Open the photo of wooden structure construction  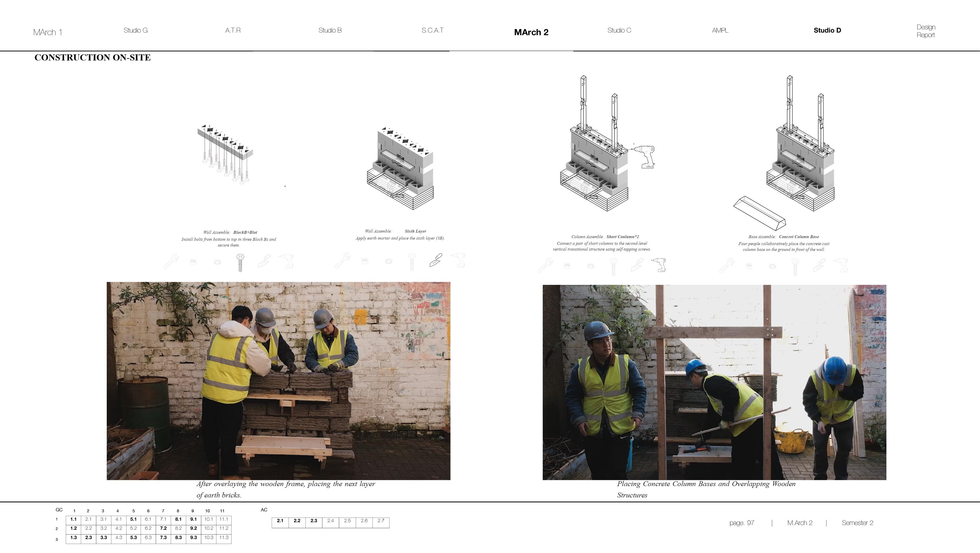pyautogui.click(x=714, y=382)
